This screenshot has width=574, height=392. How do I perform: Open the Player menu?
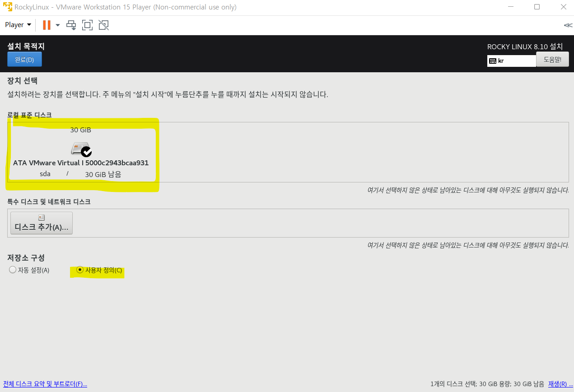(18, 25)
